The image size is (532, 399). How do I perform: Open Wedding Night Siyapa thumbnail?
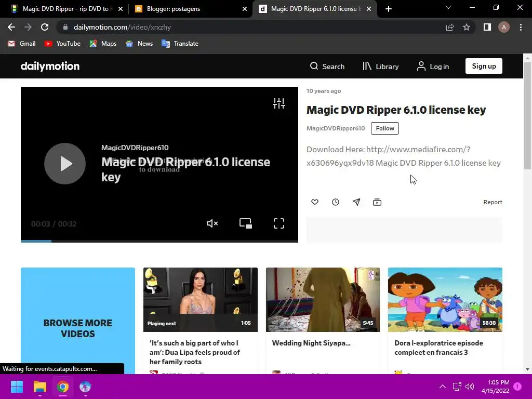[x=323, y=300]
